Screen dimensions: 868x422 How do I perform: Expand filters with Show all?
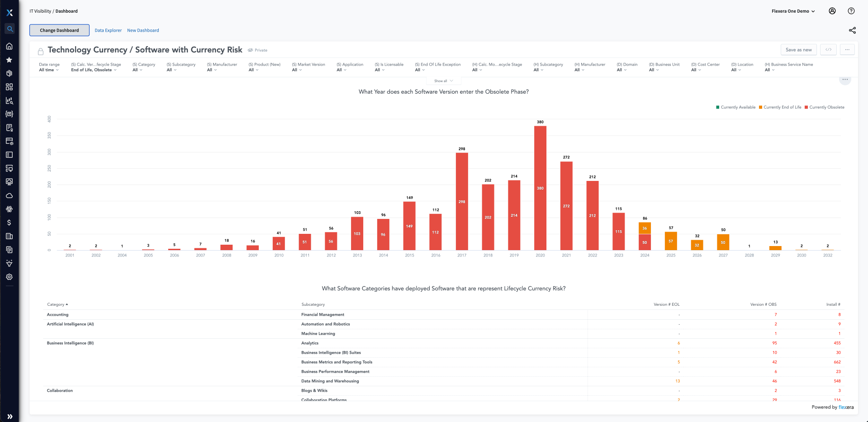tap(443, 81)
